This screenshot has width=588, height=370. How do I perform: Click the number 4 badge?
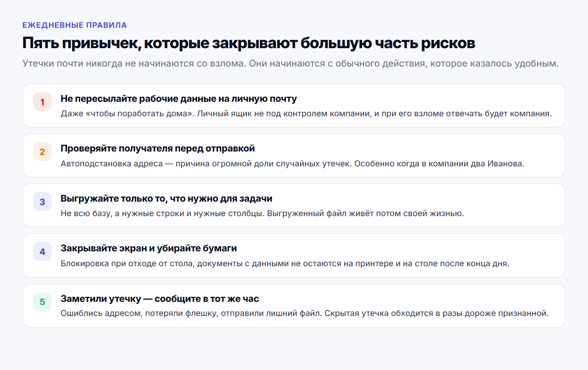42,252
